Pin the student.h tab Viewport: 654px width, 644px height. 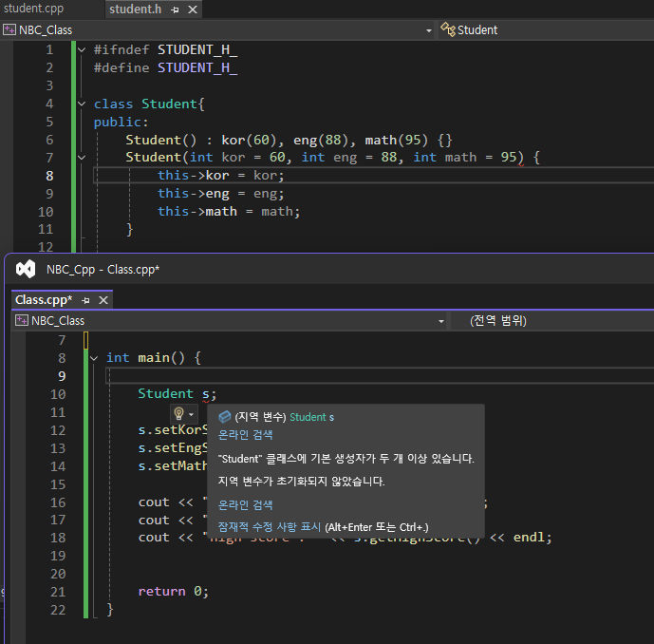pos(176,9)
